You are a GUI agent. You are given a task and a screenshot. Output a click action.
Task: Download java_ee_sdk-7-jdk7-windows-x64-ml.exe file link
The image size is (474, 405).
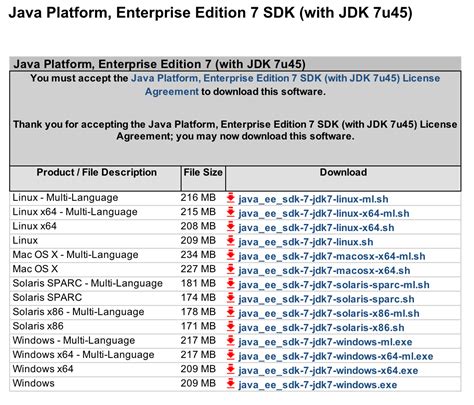(336, 357)
